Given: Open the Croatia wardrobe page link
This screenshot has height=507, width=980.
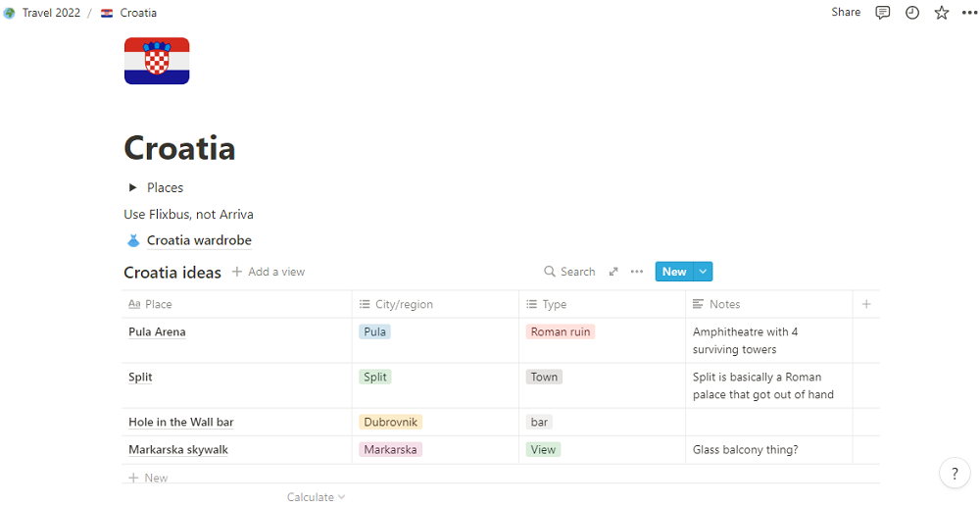Looking at the screenshot, I should [x=199, y=240].
